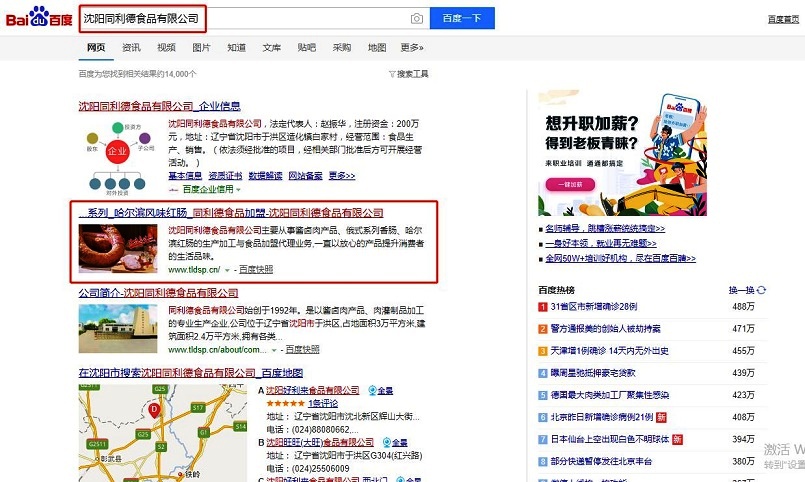
Task: Open hot topic 部分快递暂停发往北京丰台
Action: pyautogui.click(x=601, y=461)
